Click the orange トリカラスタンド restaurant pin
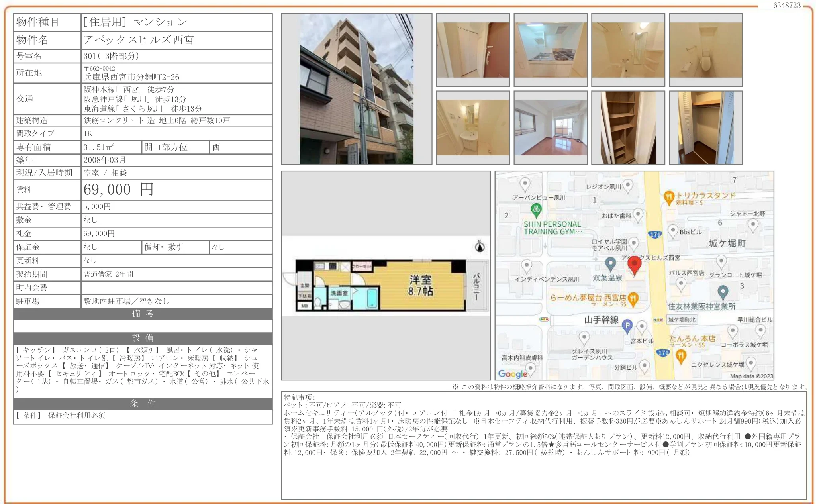Image resolution: width=819 pixels, height=504 pixels. pos(669,197)
